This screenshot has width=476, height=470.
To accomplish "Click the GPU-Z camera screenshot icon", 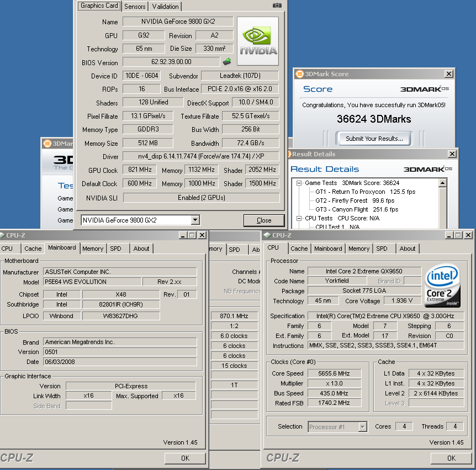I will pyautogui.click(x=277, y=5).
